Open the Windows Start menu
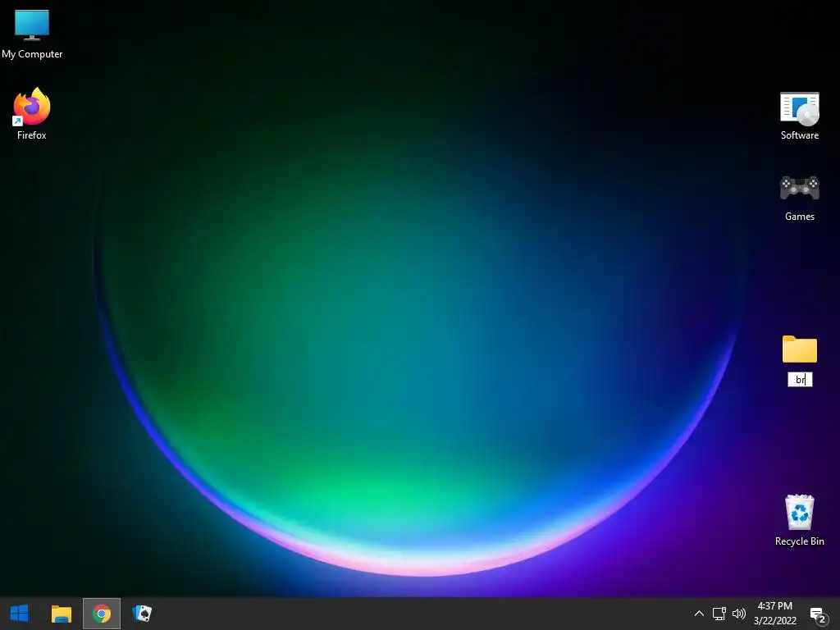 [20, 614]
